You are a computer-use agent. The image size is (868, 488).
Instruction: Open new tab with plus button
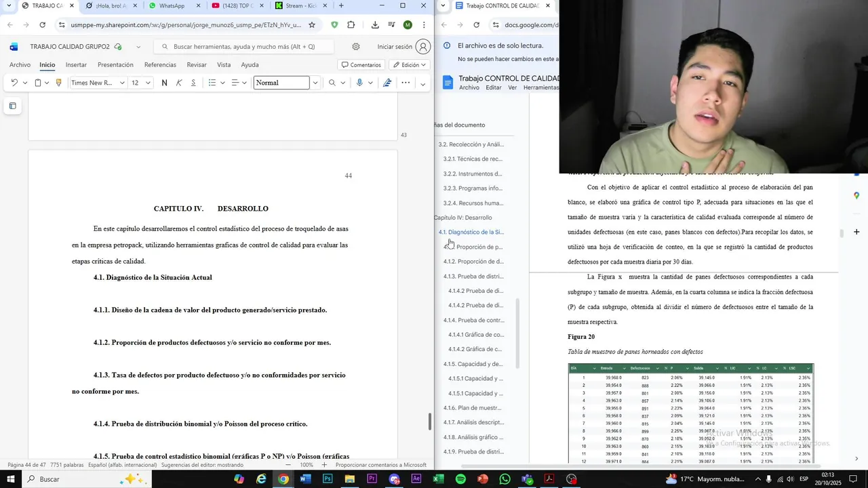tap(341, 5)
